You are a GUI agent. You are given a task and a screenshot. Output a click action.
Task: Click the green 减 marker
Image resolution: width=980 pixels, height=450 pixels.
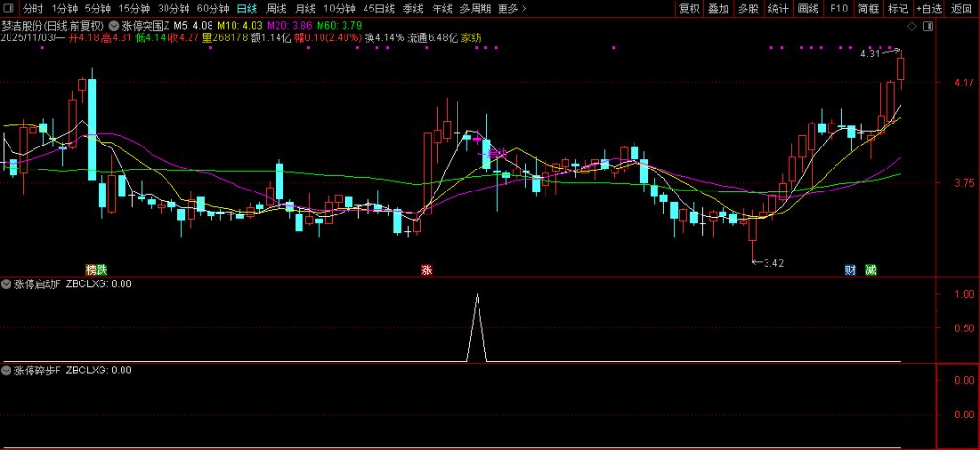(x=871, y=270)
